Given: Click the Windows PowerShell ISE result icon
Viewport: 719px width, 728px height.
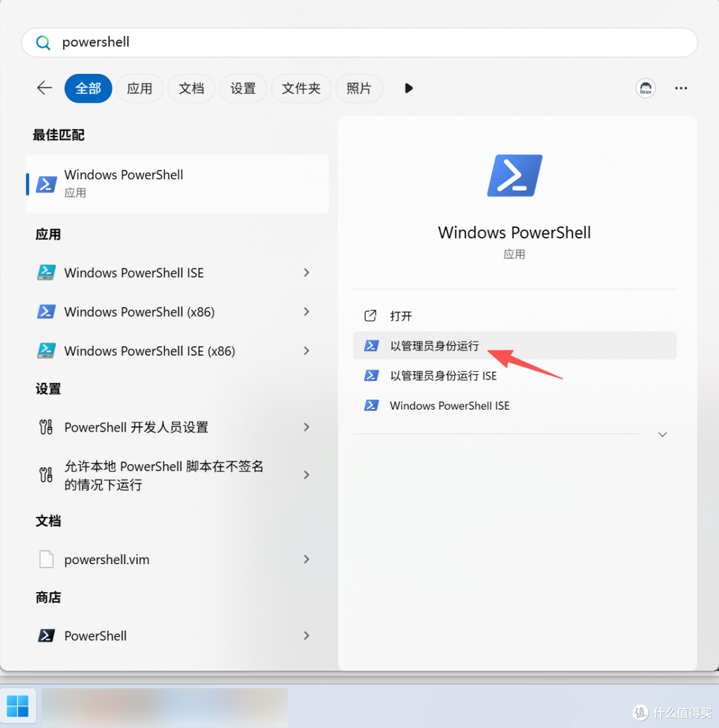Looking at the screenshot, I should coord(47,272).
